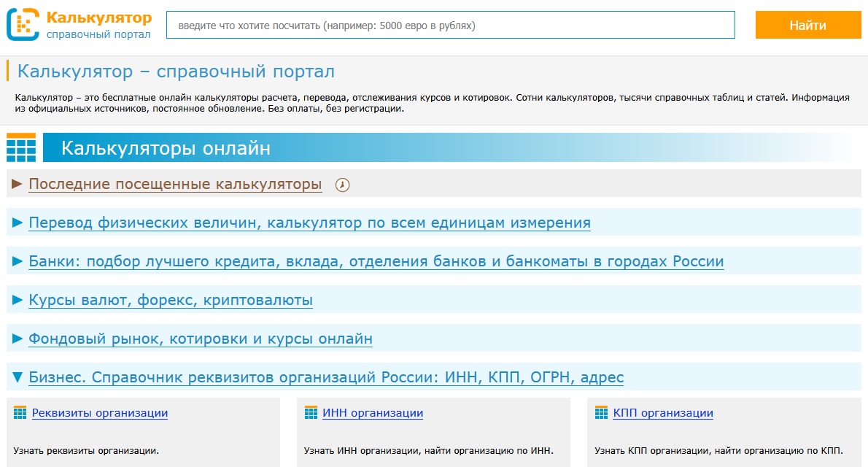The height and width of the screenshot is (467, 868).
Task: Expand the Банки section arrow
Action: tap(18, 261)
